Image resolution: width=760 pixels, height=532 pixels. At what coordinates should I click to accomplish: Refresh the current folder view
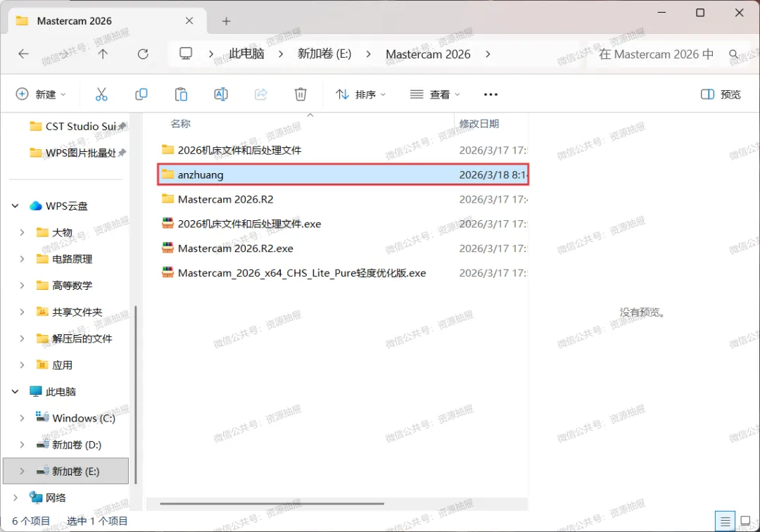point(143,53)
